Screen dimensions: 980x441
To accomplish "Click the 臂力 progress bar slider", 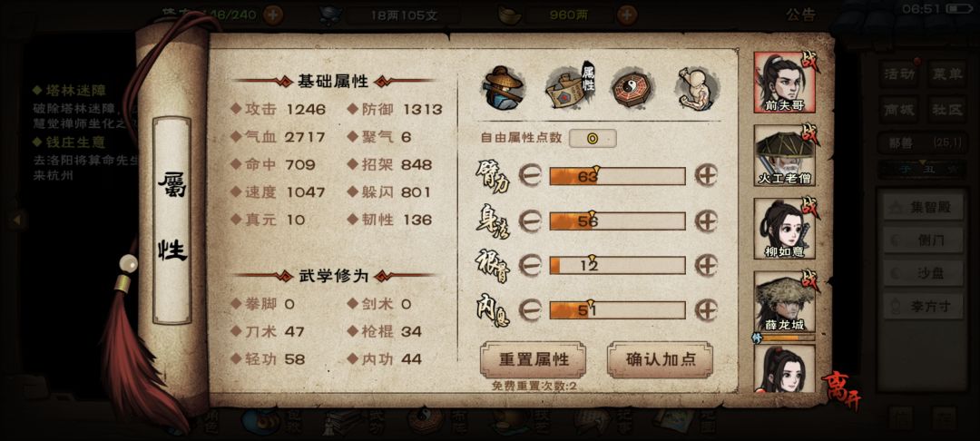I will (618, 176).
